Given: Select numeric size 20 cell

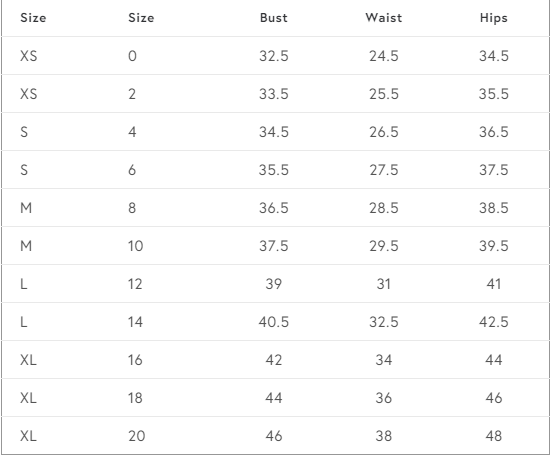Looking at the screenshot, I should tap(136, 436).
